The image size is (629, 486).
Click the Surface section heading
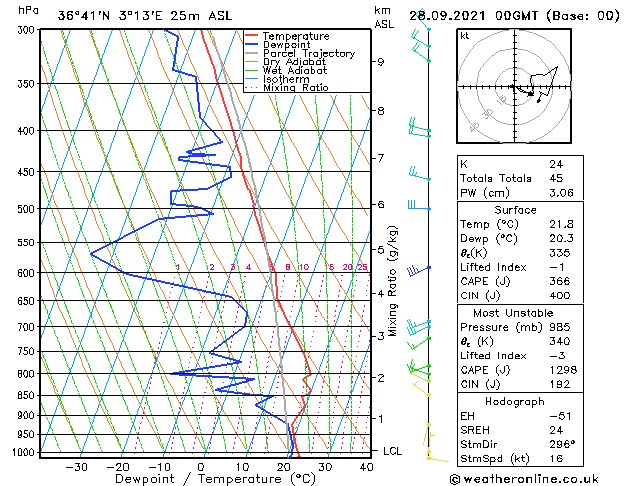515,210
